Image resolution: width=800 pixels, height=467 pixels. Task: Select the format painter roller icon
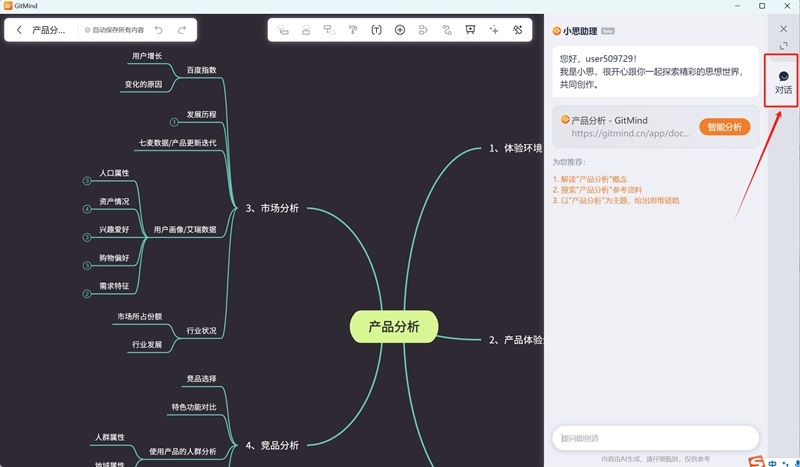point(353,30)
